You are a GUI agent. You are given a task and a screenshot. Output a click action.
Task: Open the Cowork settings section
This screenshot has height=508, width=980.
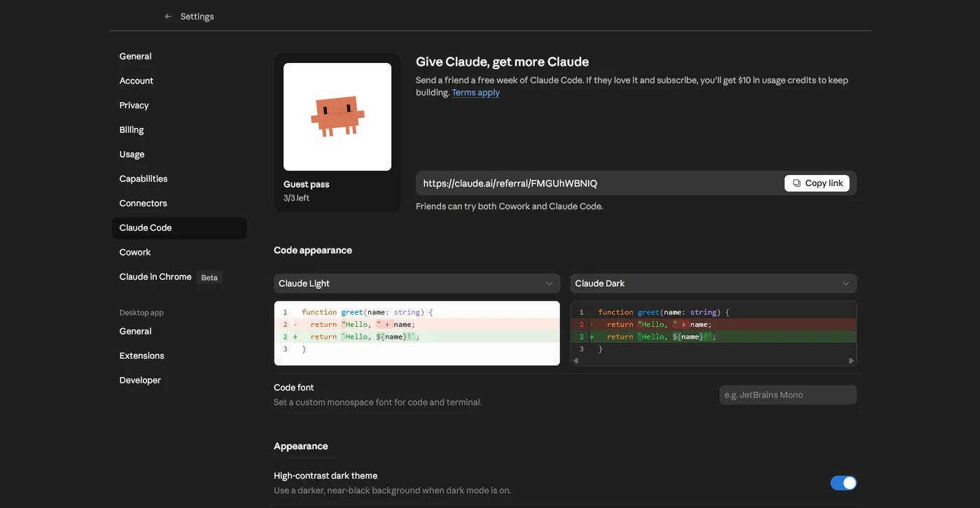pos(179,252)
